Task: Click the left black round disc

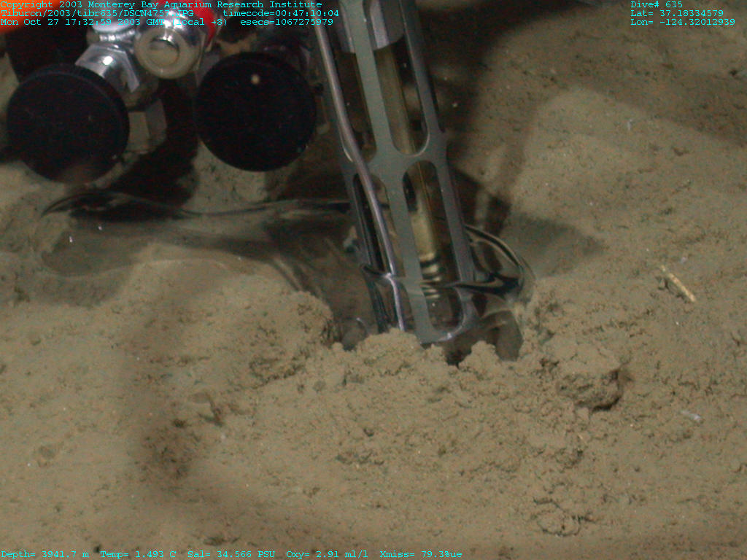Action: click(x=68, y=122)
